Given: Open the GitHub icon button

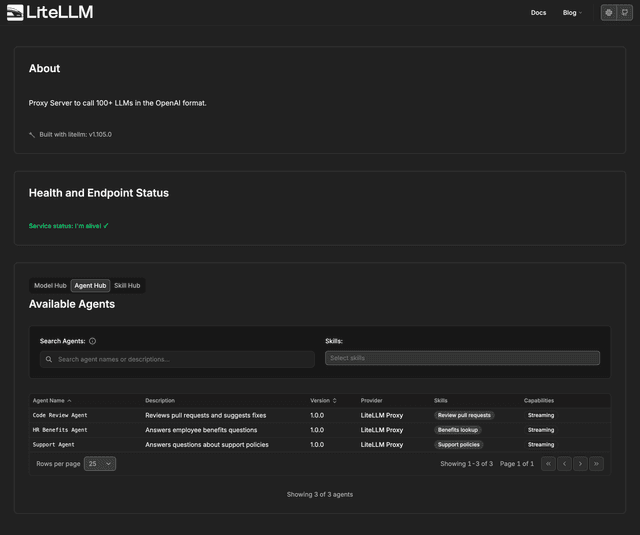Looking at the screenshot, I should 624,13.
